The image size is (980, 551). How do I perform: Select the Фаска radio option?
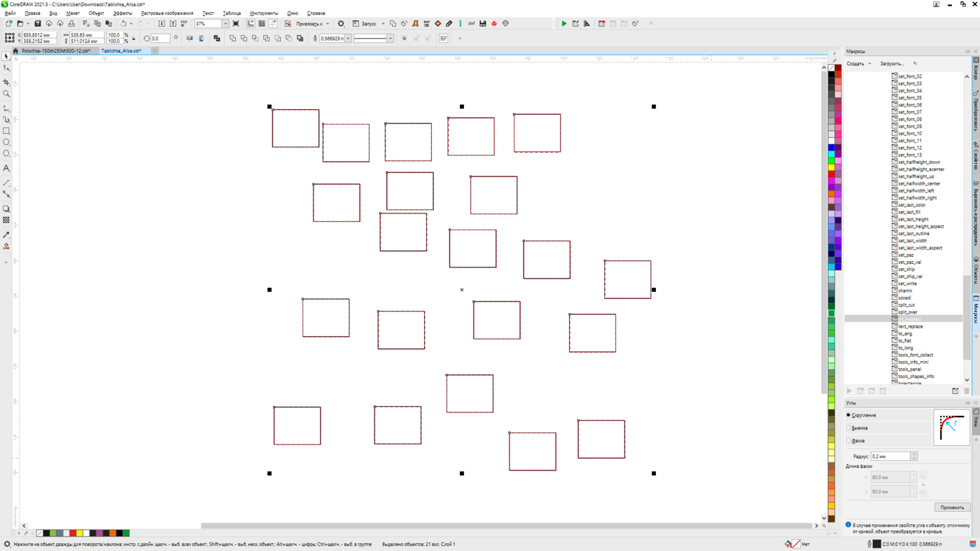(x=849, y=441)
